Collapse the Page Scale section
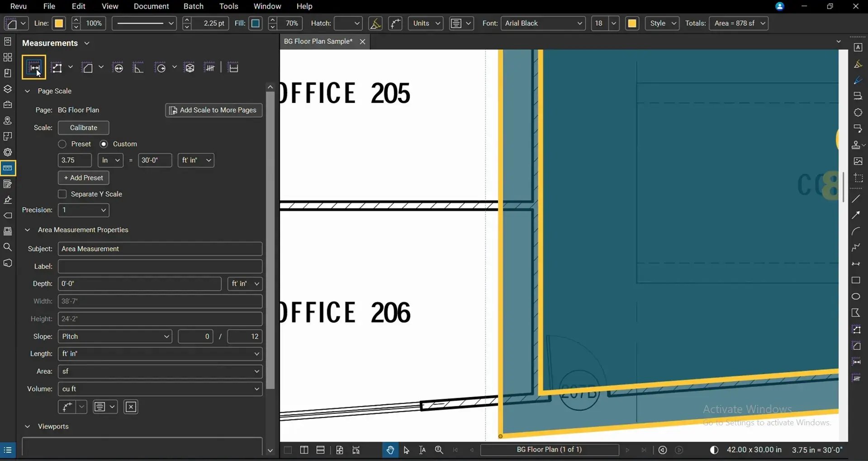The width and height of the screenshot is (868, 461). 28,91
